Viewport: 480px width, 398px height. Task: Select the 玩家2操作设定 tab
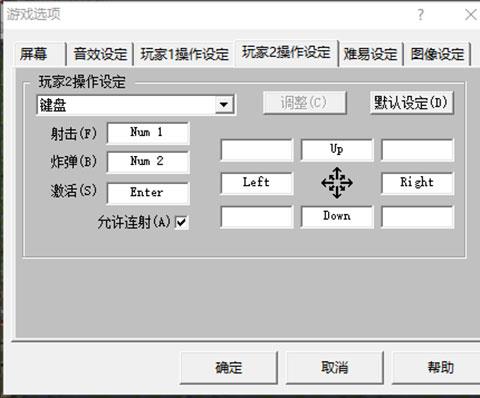286,53
